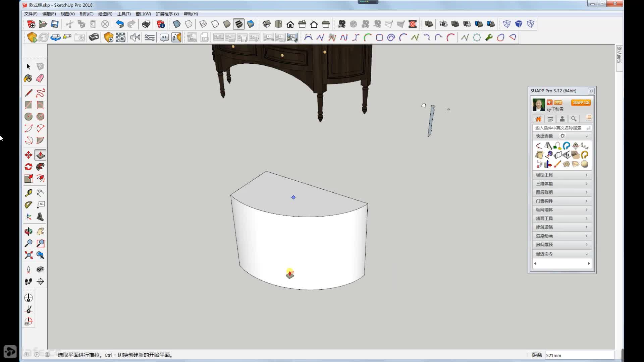This screenshot has height=362, width=644.
Task: Toggle Back Edges style
Action: click(189, 24)
